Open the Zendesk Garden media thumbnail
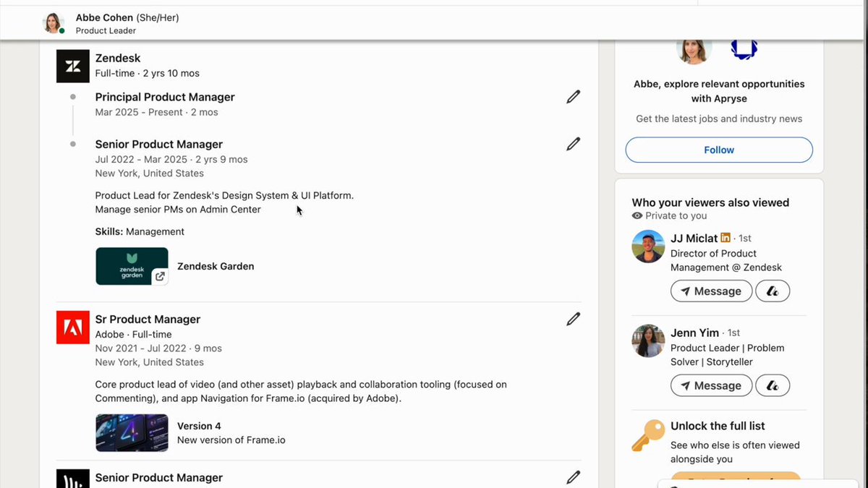The height and width of the screenshot is (488, 868). [132, 266]
